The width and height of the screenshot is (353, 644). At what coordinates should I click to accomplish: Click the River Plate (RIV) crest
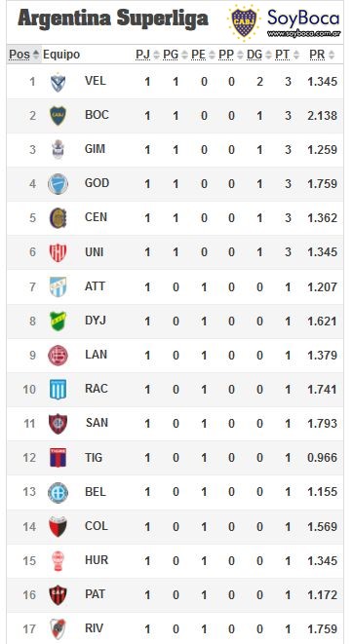[x=58, y=628]
